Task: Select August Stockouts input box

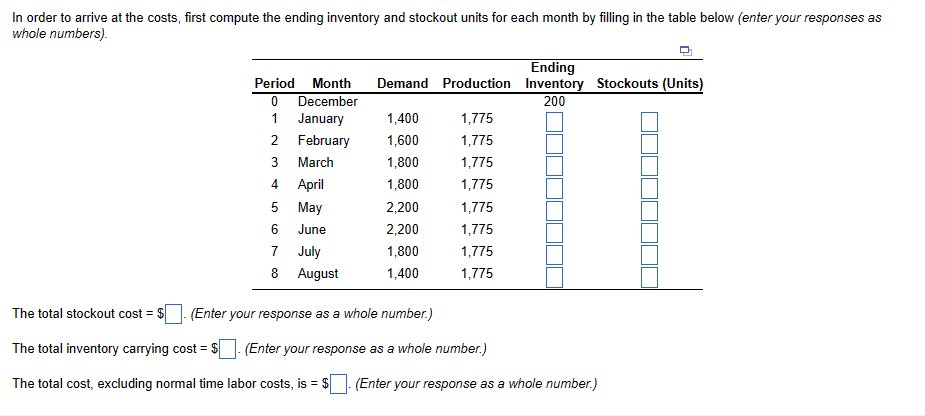Action: [x=650, y=277]
